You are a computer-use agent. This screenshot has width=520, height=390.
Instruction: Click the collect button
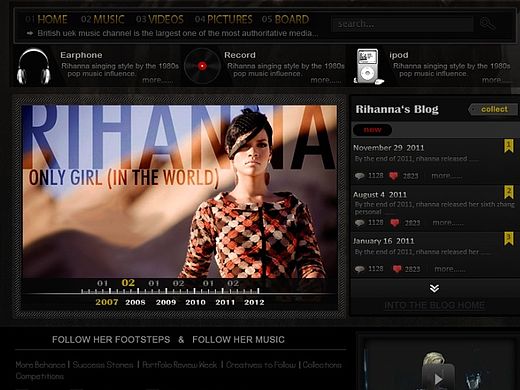point(493,109)
